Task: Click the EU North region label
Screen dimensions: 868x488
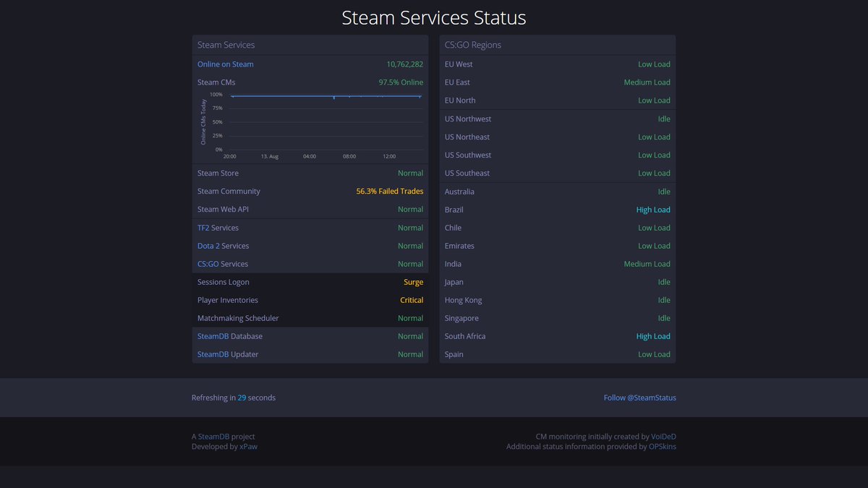Action: (460, 100)
